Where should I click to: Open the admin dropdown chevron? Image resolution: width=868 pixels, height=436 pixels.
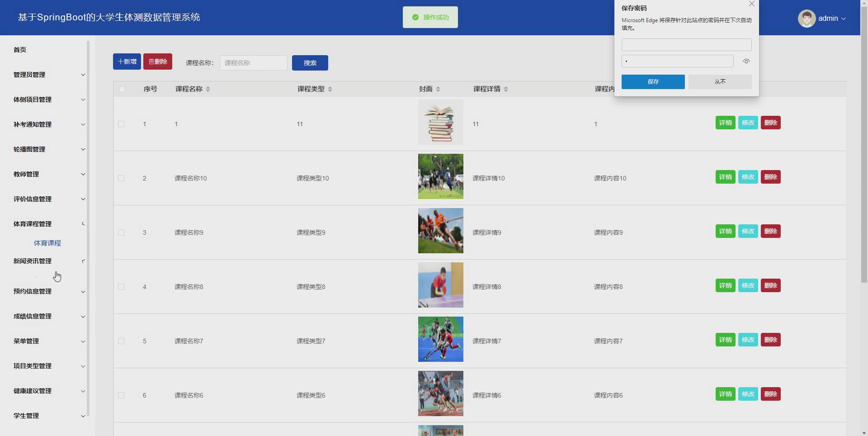pos(844,19)
